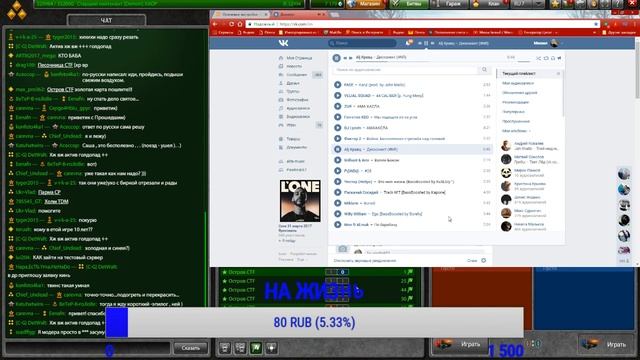Open Андрей Ковалев friend audio list

pyautogui.click(x=530, y=146)
